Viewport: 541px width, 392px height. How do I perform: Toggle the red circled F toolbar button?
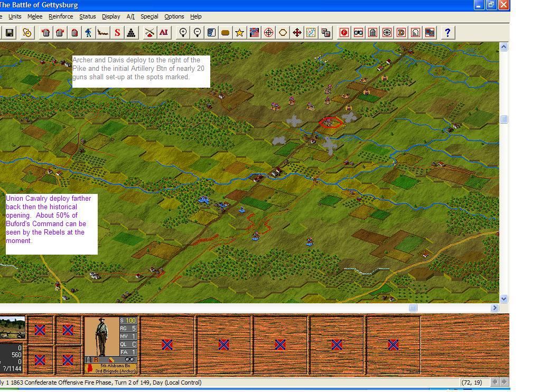pos(344,33)
